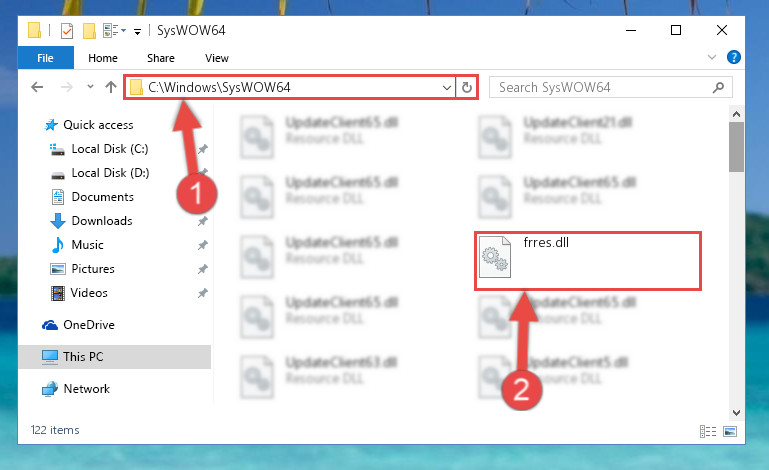The height and width of the screenshot is (470, 769).
Task: Switch to the View ribbon tab
Action: 217,58
